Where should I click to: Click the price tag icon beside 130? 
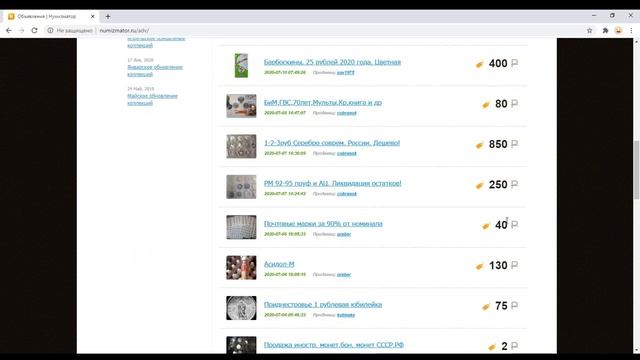click(480, 266)
